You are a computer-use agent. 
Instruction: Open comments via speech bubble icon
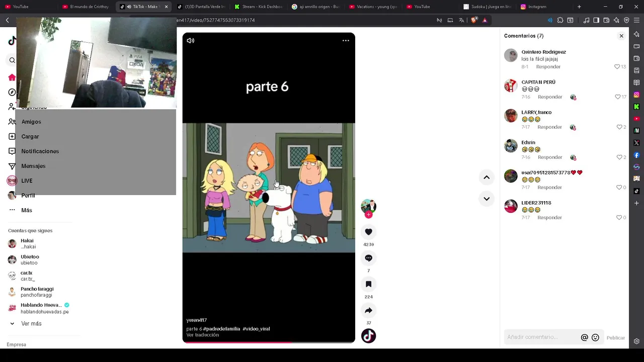click(368, 258)
